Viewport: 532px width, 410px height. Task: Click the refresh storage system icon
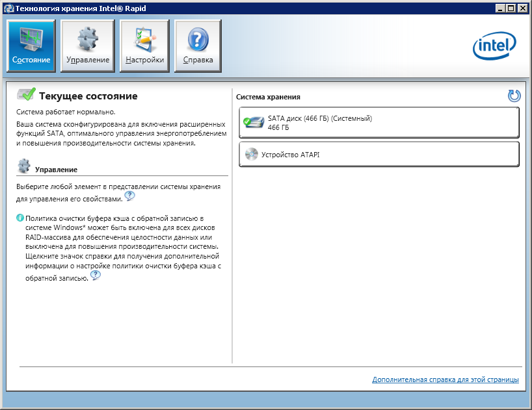coord(514,96)
